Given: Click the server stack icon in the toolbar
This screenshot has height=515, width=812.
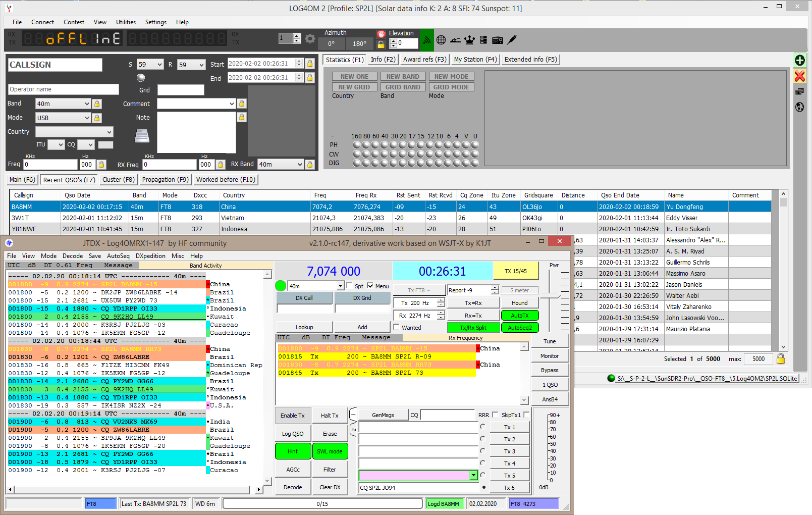Looking at the screenshot, I should click(483, 39).
